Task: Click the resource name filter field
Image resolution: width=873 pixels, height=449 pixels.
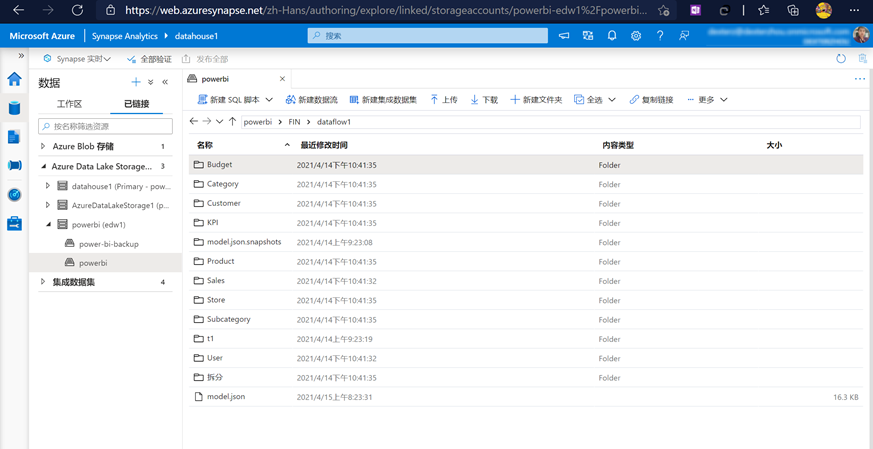Action: click(105, 126)
